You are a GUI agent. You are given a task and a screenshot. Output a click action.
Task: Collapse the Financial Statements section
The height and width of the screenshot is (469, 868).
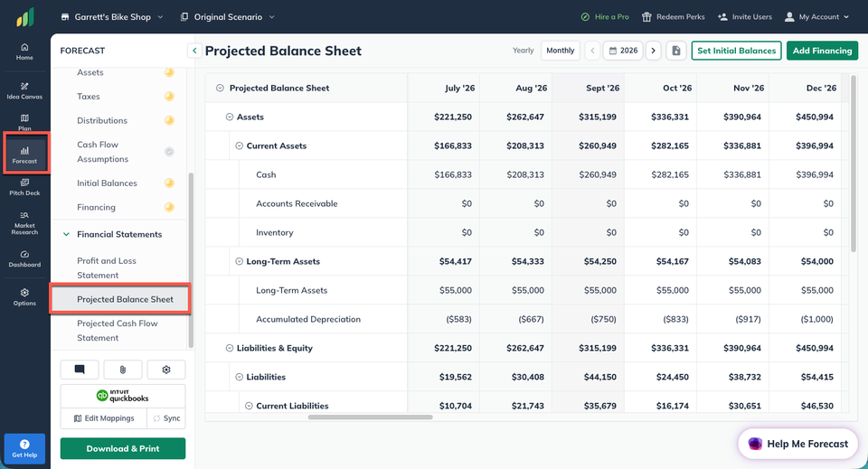66,235
